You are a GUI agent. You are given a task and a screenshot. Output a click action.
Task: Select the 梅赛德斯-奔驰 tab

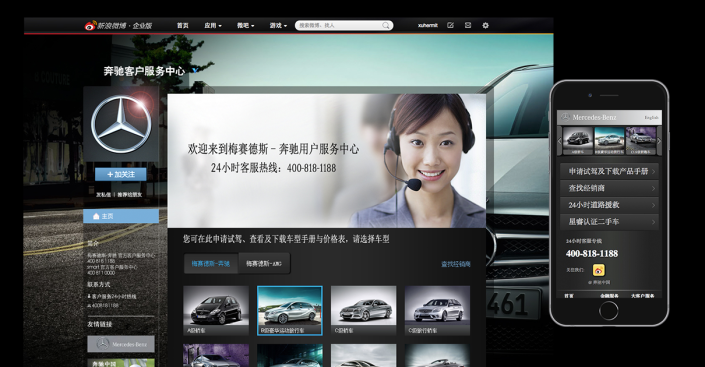[x=211, y=264]
